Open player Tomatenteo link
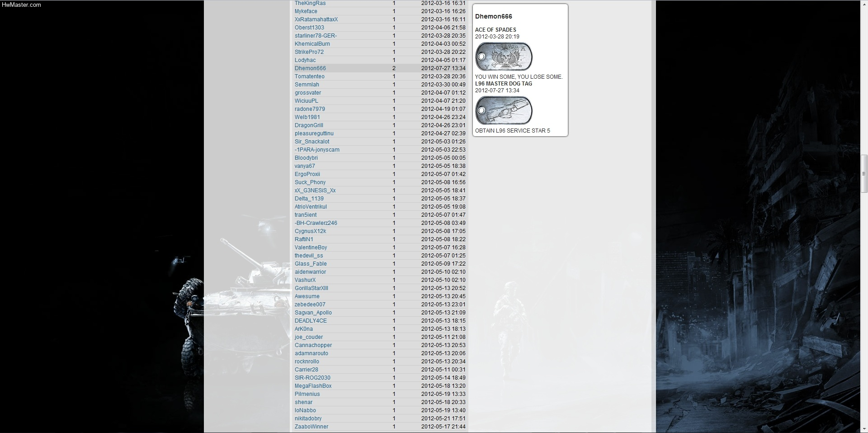This screenshot has width=868, height=433. pyautogui.click(x=310, y=76)
